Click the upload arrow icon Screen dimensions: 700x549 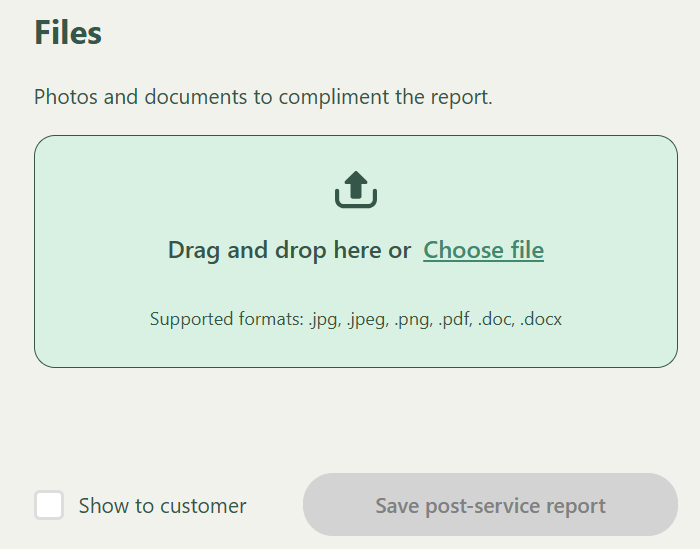(356, 185)
